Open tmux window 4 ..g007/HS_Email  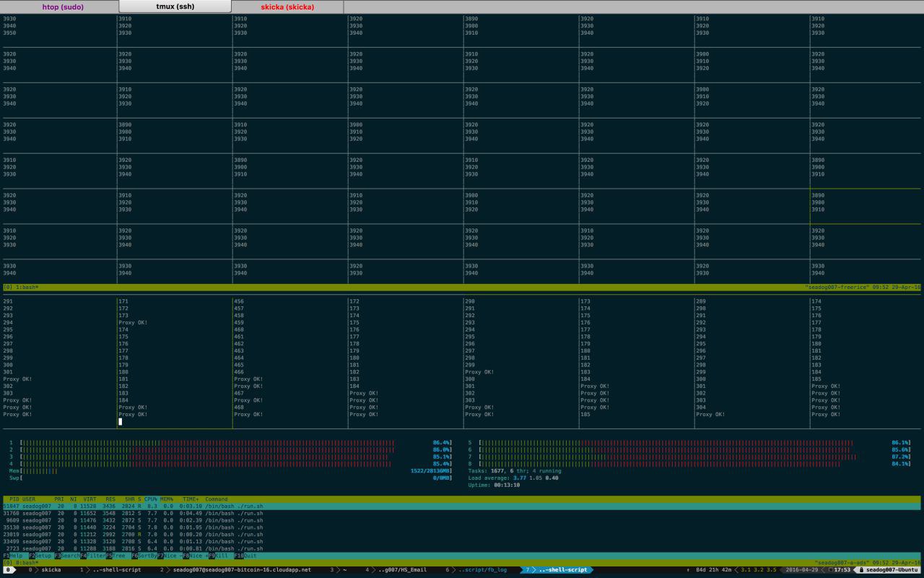(x=396, y=570)
